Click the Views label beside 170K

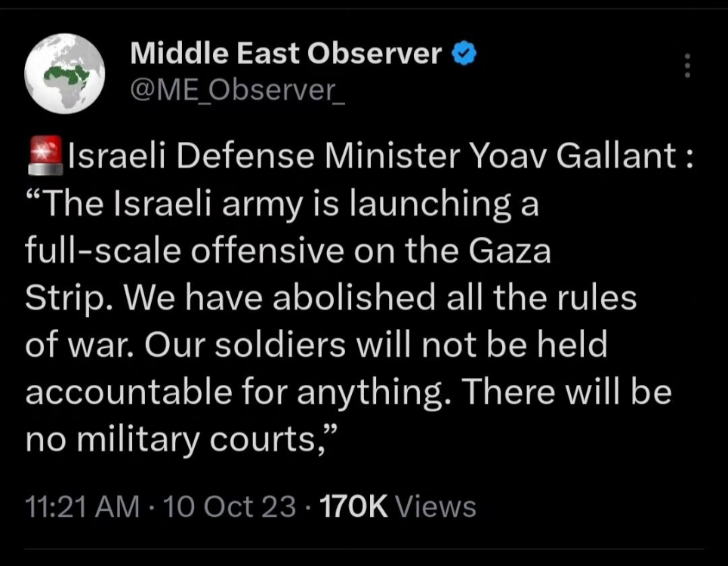(x=436, y=506)
